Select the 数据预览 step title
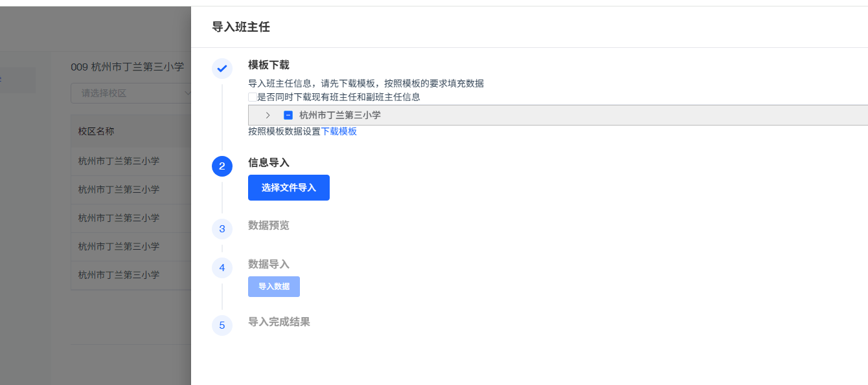This screenshot has height=385, width=868. [268, 225]
